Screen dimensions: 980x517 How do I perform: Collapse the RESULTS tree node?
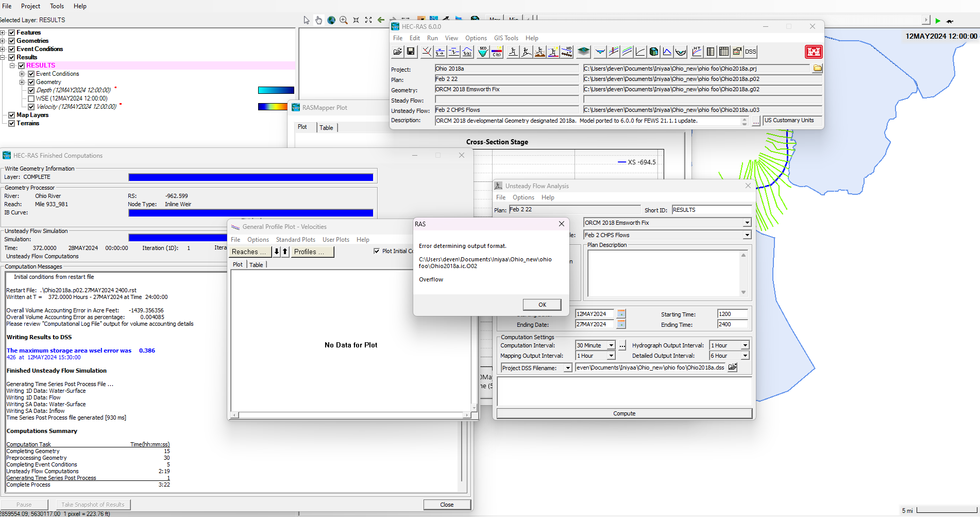coord(12,65)
